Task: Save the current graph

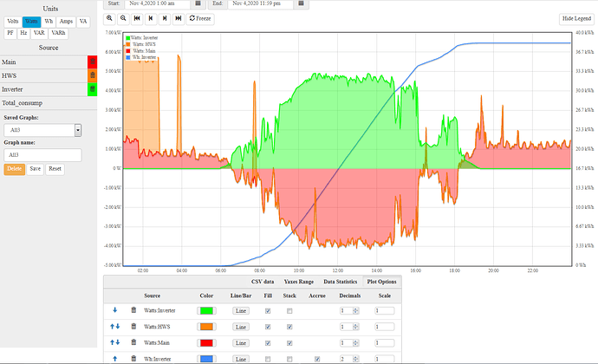Action: [x=35, y=169]
